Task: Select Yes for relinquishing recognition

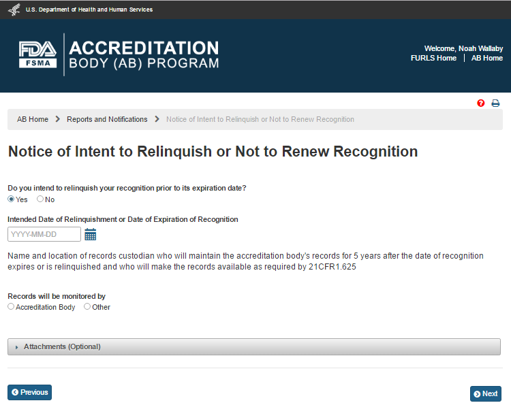Action: pyautogui.click(x=11, y=199)
